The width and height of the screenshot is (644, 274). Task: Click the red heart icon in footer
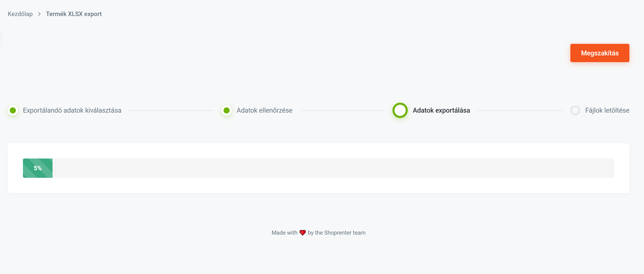pyautogui.click(x=302, y=233)
